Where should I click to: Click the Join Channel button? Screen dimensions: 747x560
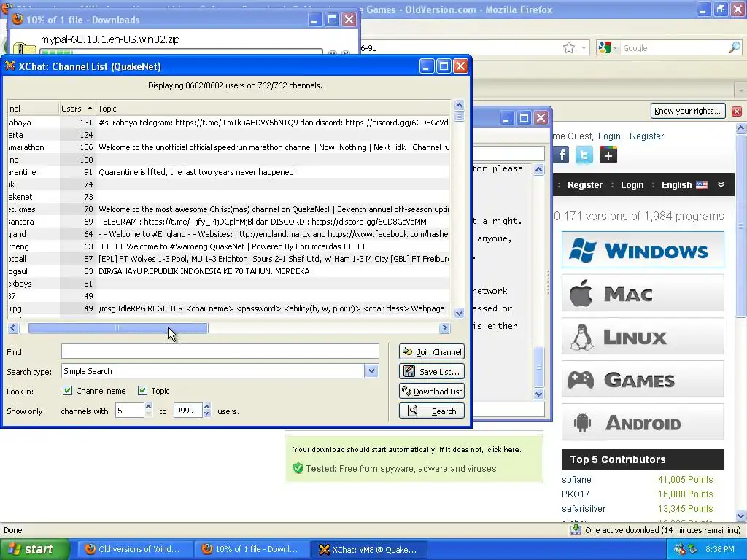tap(432, 352)
